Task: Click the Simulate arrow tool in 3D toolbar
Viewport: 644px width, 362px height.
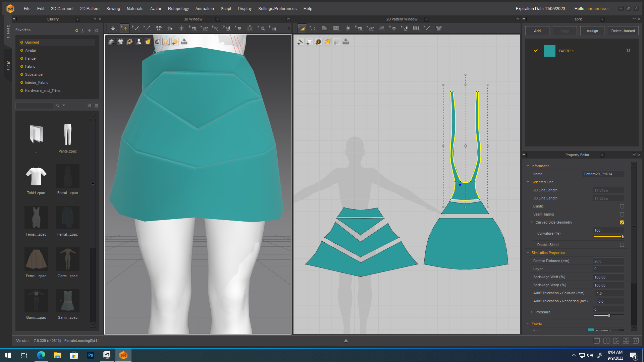Action: point(113,28)
